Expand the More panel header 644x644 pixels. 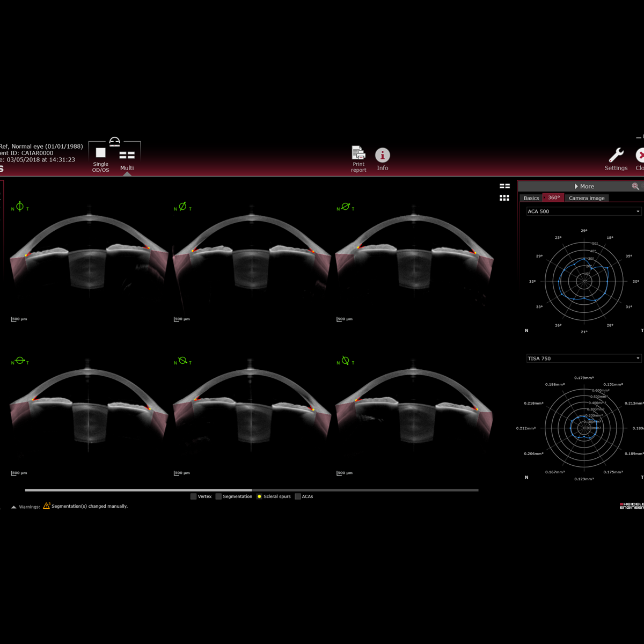(x=584, y=186)
